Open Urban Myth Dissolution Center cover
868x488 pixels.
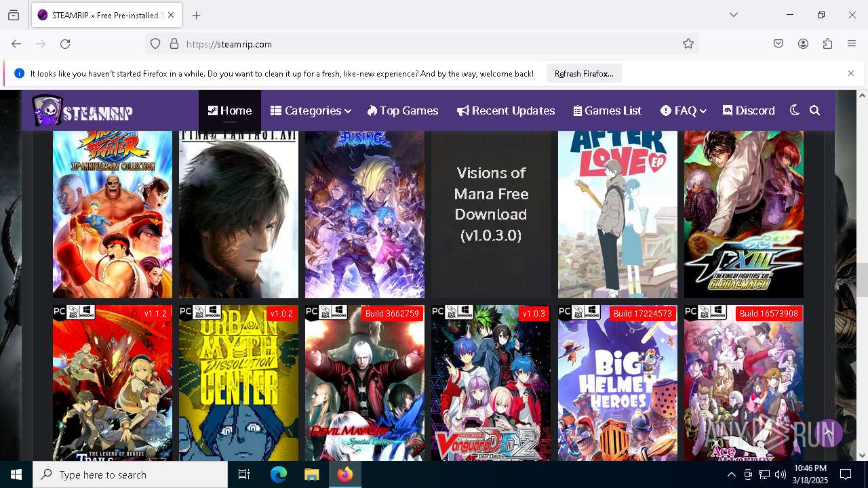pyautogui.click(x=239, y=383)
